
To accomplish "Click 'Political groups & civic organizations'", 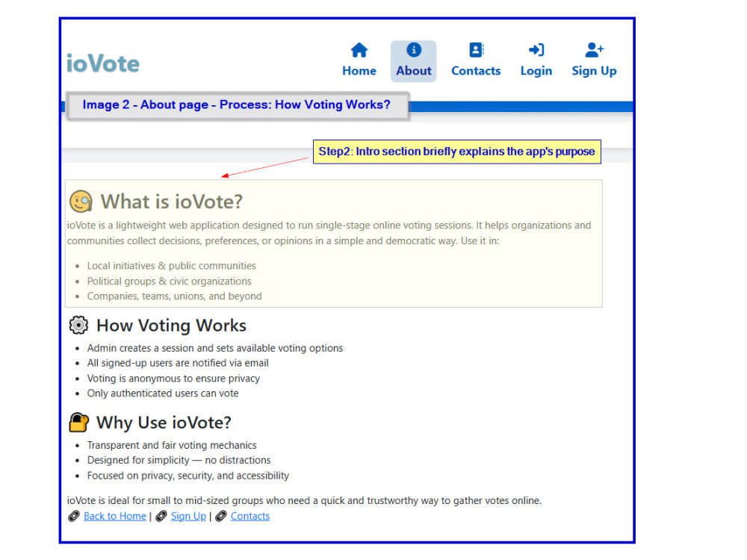I will [169, 281].
